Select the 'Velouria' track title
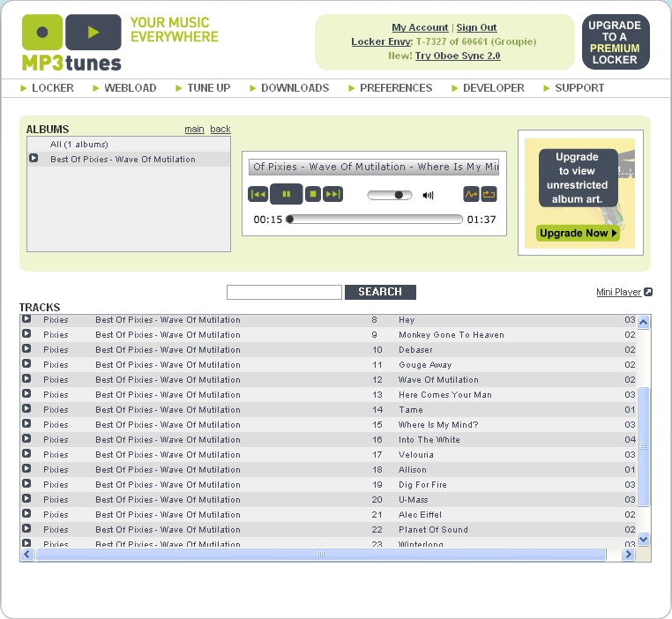Image resolution: width=672 pixels, height=619 pixels. [415, 454]
